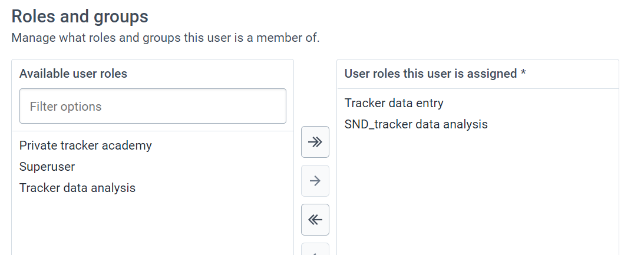This screenshot has width=644, height=255.
Task: Click the placeholder text Filter options
Action: click(66, 107)
